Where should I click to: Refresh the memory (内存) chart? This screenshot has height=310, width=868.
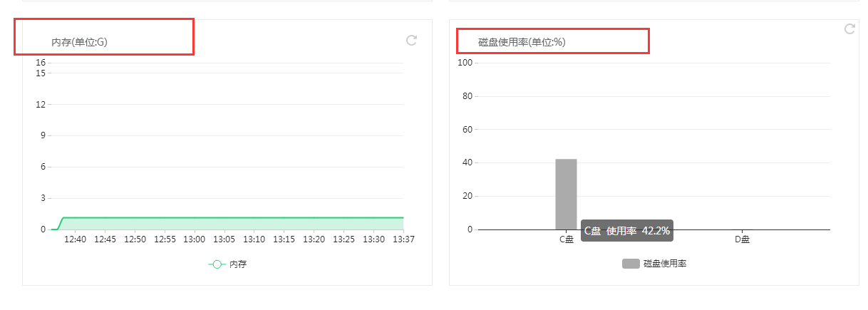pyautogui.click(x=411, y=41)
